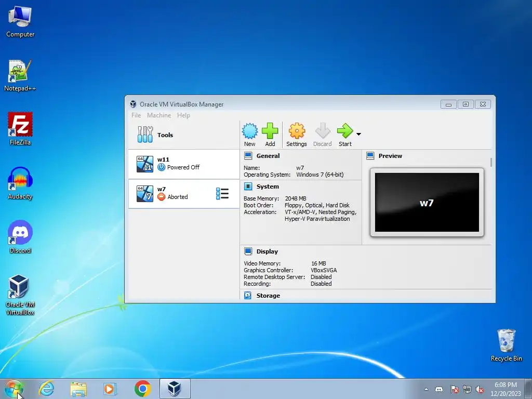The image size is (532, 399).
Task: Open Settings gear for the selected VM
Action: tap(297, 135)
